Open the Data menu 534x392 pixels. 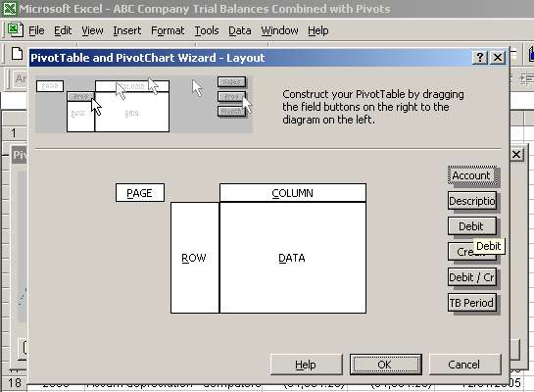pyautogui.click(x=240, y=30)
